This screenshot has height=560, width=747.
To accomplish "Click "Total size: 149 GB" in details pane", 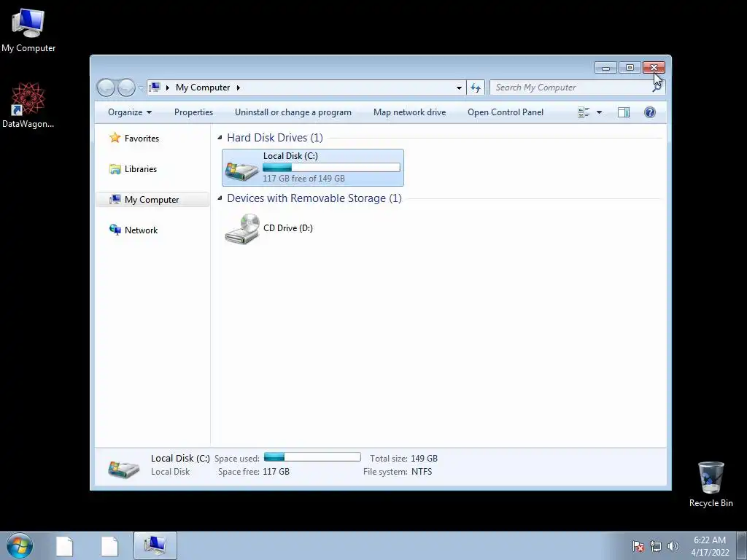I will (x=403, y=459).
